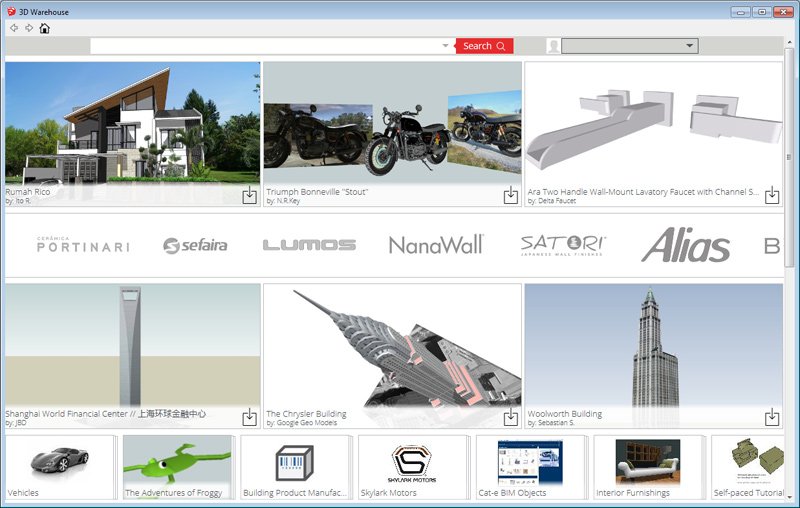Return to the 3D Warehouse home page
Viewport: 800px width, 508px height.
tap(44, 28)
